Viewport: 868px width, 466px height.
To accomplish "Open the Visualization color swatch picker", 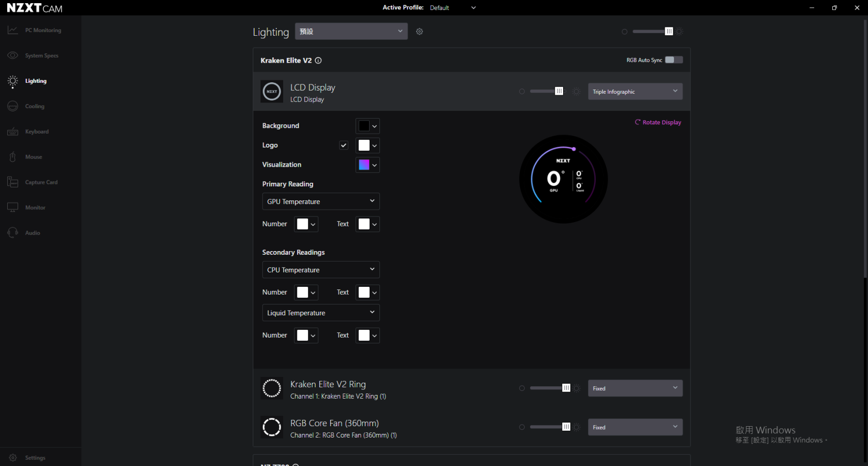I will pyautogui.click(x=367, y=165).
